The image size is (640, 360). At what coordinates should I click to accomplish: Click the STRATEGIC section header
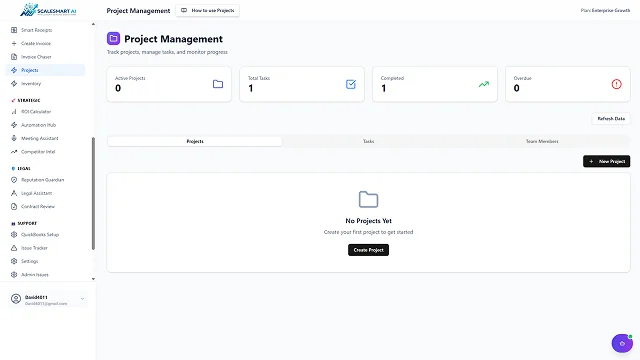(x=29, y=100)
